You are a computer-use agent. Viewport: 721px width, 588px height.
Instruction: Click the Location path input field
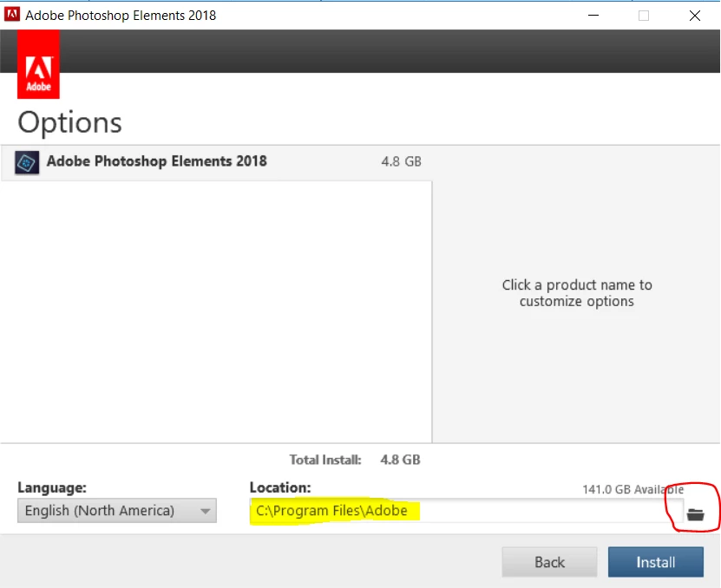point(466,510)
